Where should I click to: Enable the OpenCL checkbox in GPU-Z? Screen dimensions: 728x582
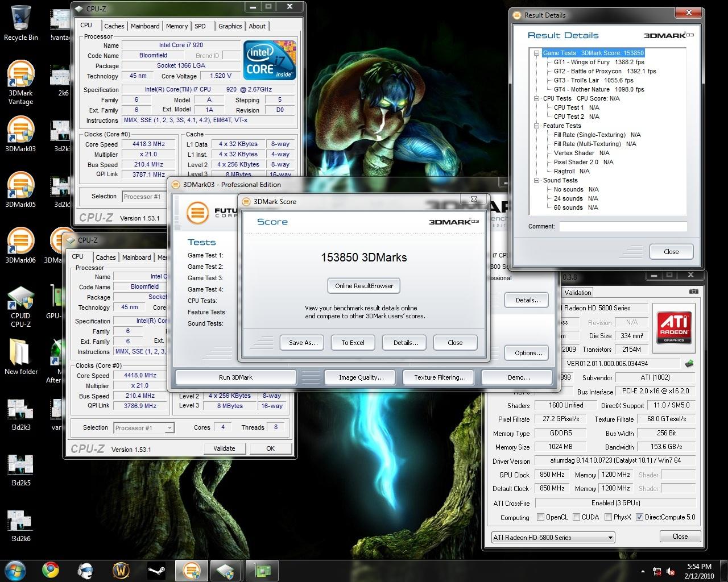[x=541, y=517]
